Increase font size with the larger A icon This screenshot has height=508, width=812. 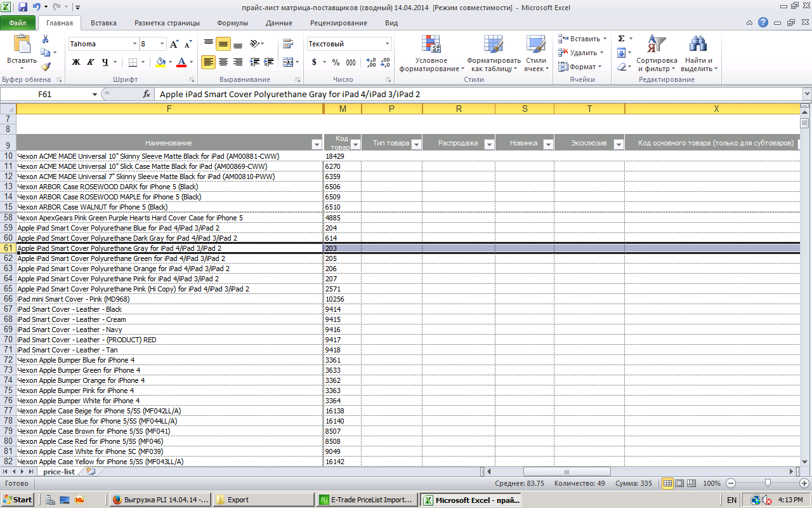tap(174, 44)
